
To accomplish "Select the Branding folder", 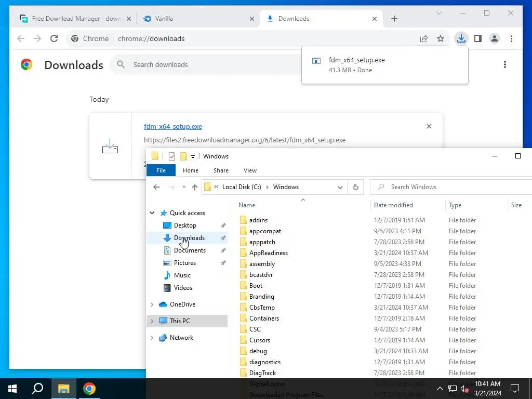I will coord(262,297).
